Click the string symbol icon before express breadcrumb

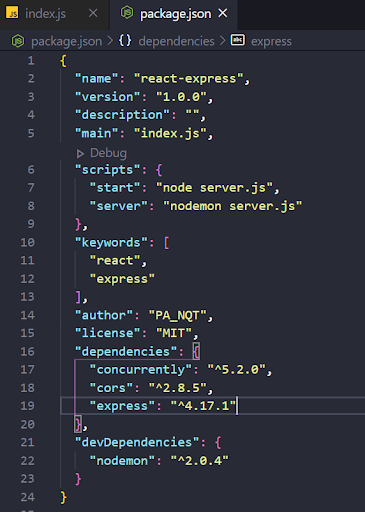[x=238, y=40]
